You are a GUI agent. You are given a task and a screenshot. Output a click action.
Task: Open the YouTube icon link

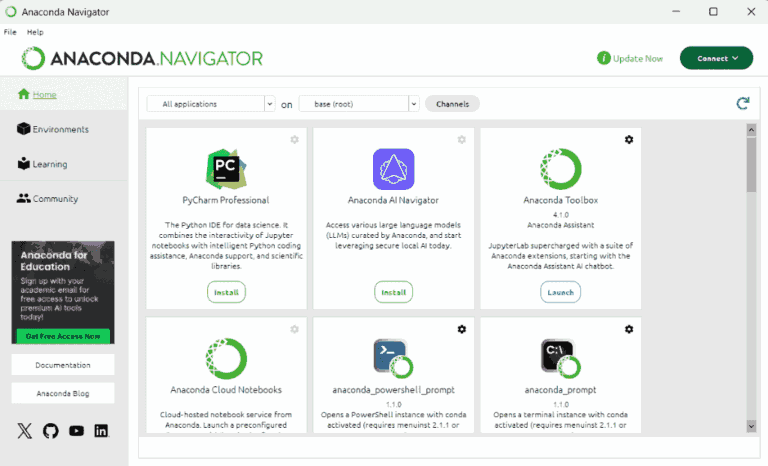pyautogui.click(x=77, y=431)
